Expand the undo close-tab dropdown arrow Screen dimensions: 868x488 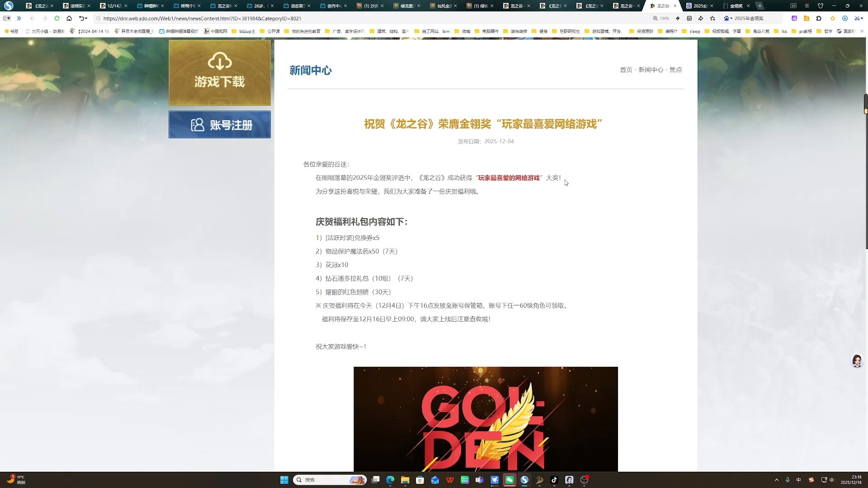pyautogui.click(x=86, y=19)
